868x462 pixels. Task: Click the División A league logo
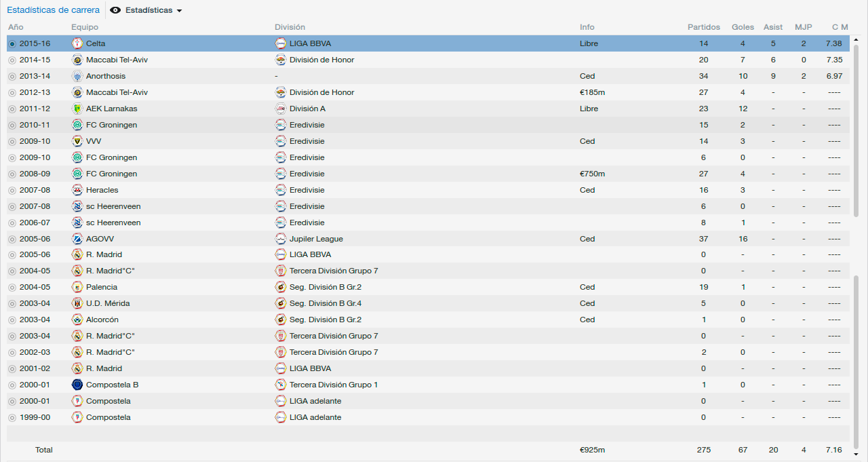(281, 109)
